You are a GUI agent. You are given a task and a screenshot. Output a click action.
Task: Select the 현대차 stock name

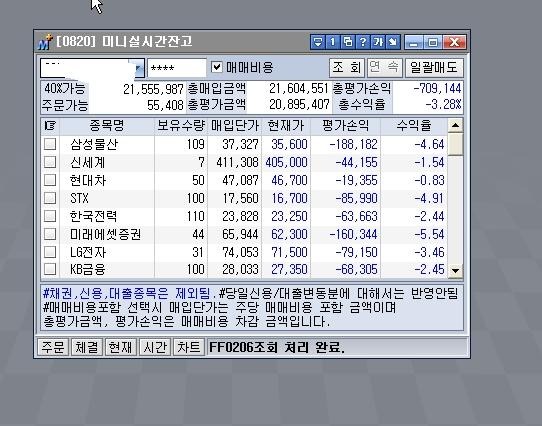point(87,180)
